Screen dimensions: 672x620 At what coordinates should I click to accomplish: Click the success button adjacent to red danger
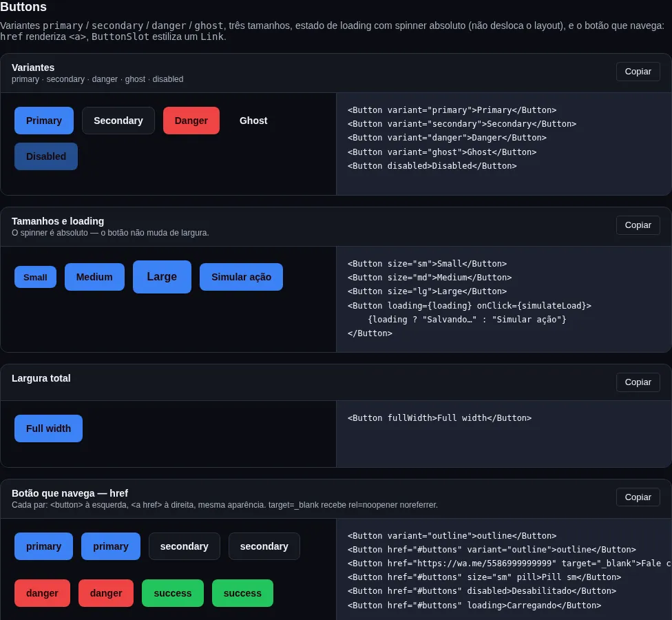[173, 593]
